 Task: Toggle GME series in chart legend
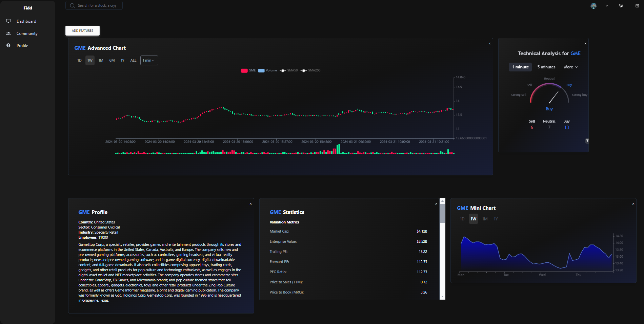(248, 70)
